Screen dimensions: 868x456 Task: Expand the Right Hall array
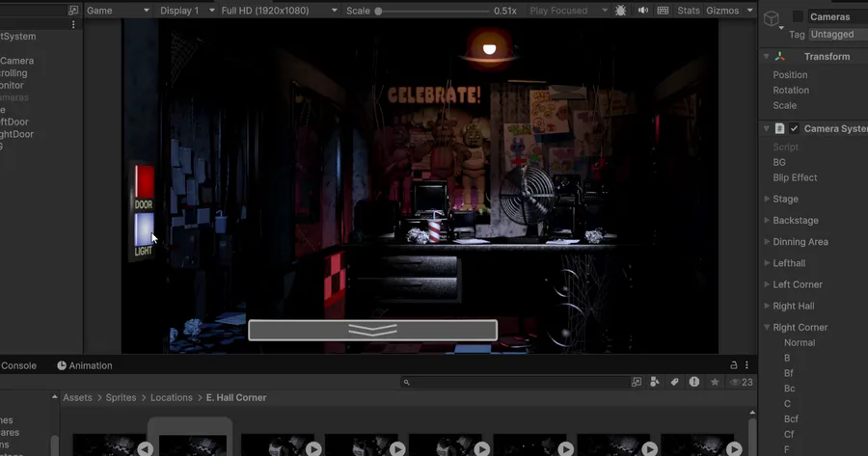click(x=767, y=306)
